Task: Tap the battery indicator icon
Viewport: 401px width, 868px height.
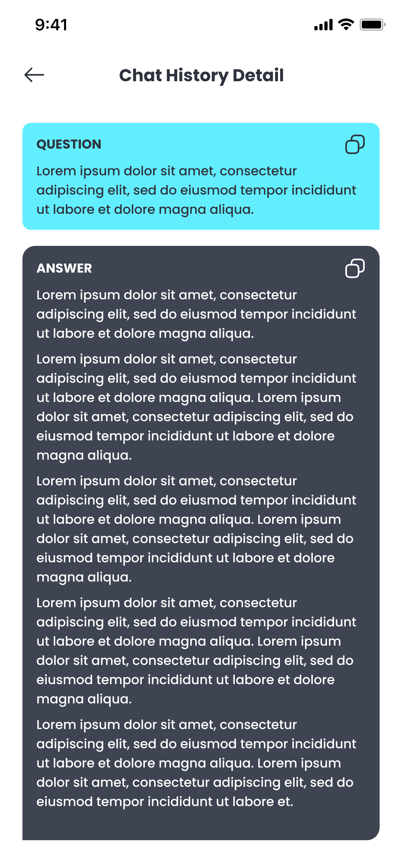Action: tap(372, 25)
